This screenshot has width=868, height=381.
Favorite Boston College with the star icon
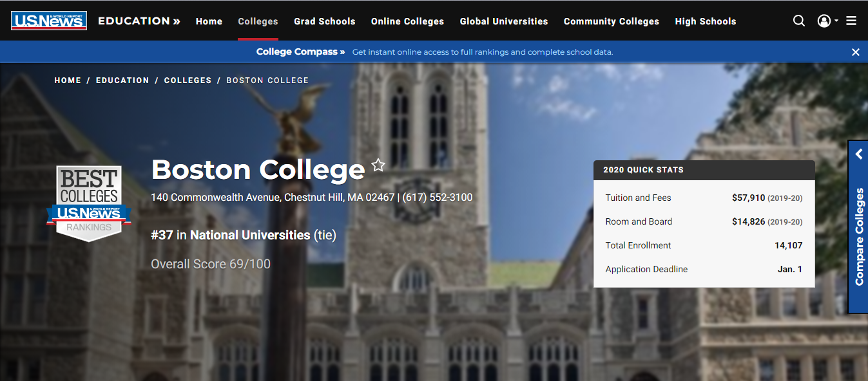pyautogui.click(x=378, y=165)
